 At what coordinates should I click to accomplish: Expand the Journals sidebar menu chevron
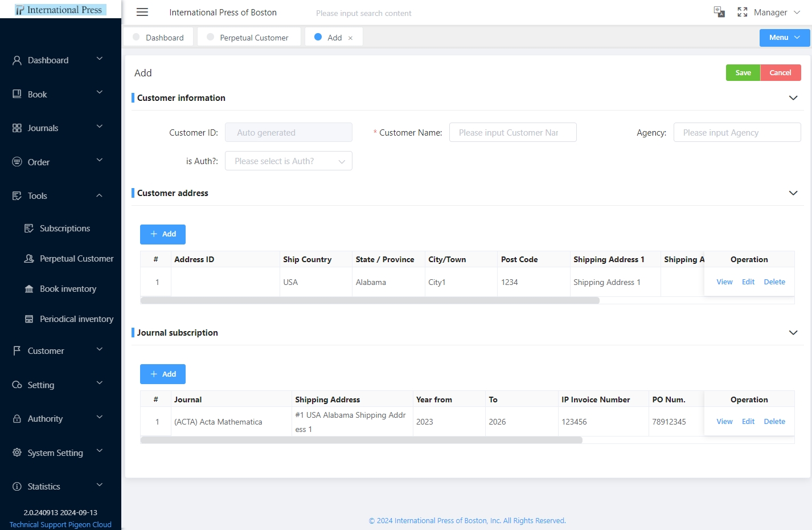pyautogui.click(x=100, y=127)
